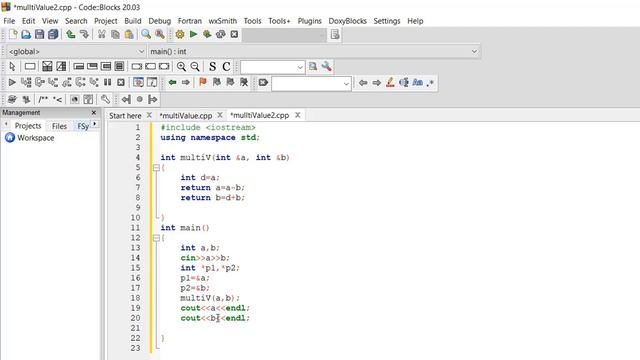Create a new file with the New icon

13,34
